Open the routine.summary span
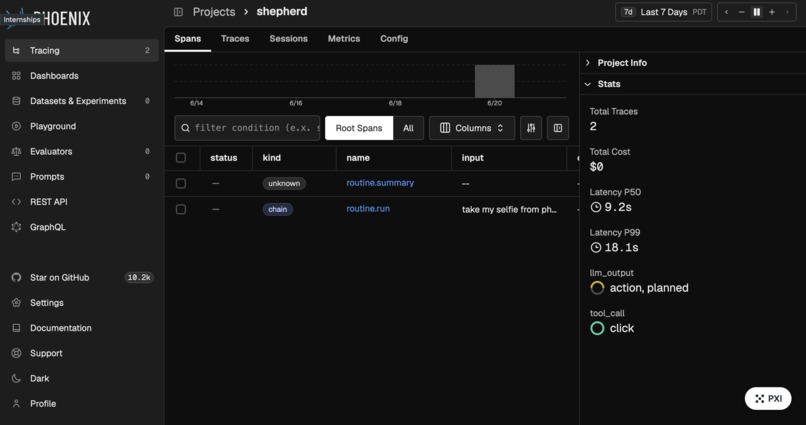 point(380,183)
